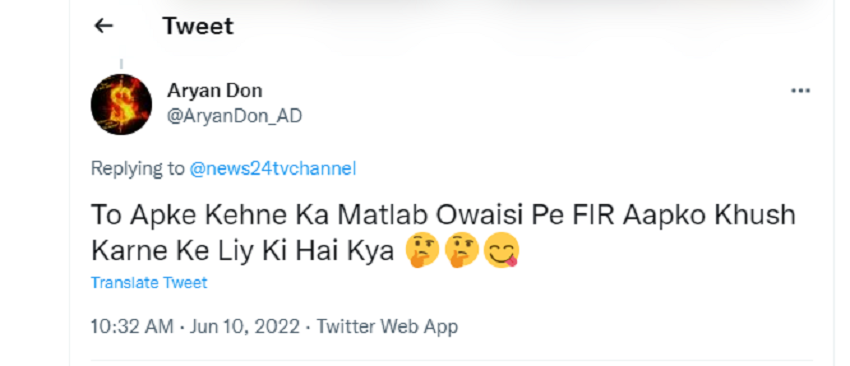Screen dimensions: 850x366
Task: Click the 'Karne Ke Liy Ki Hai Kya' text
Action: tap(242, 252)
